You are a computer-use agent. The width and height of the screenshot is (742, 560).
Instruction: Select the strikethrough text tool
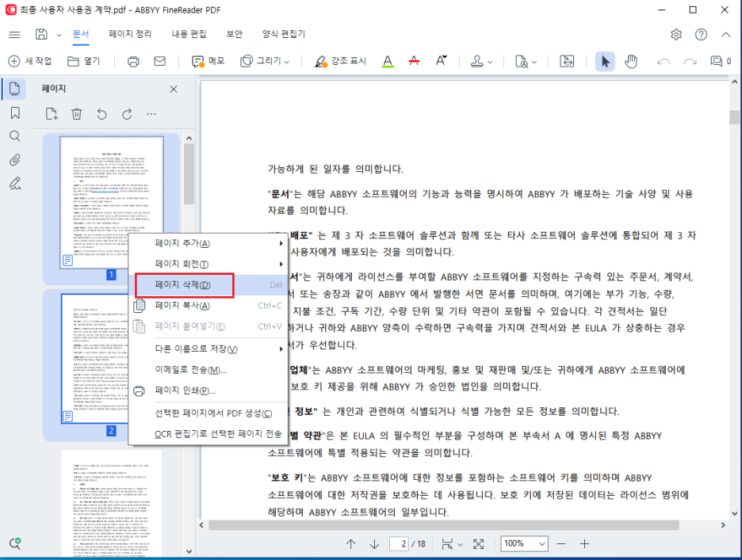[414, 61]
